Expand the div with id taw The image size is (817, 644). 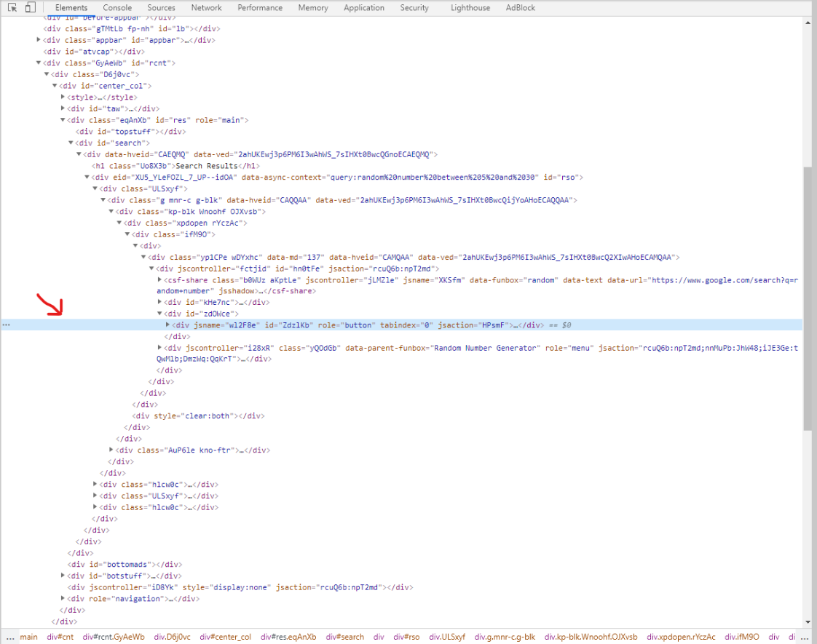[63, 108]
